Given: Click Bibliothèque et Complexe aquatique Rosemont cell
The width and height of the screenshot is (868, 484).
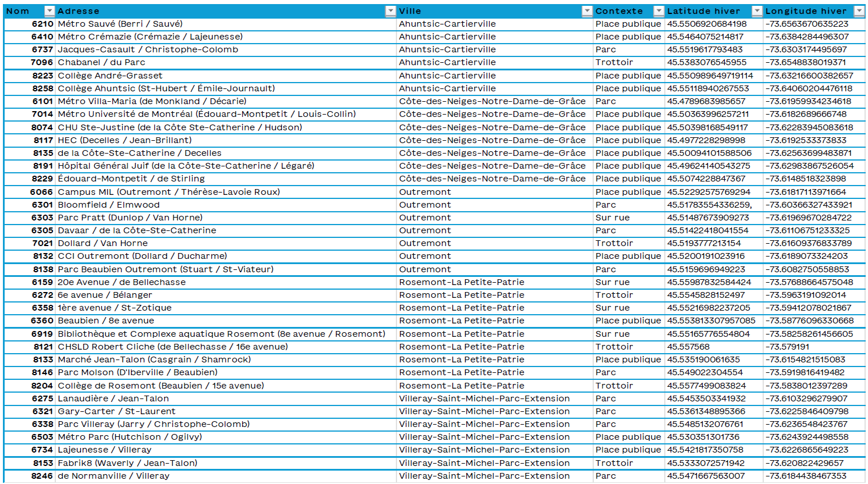Looking at the screenshot, I should pyautogui.click(x=226, y=334).
